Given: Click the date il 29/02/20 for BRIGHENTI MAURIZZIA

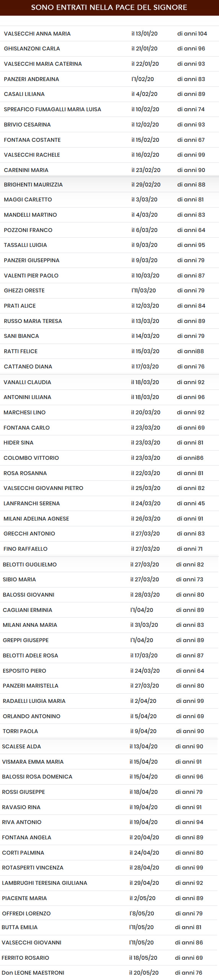Looking at the screenshot, I should [x=146, y=185].
